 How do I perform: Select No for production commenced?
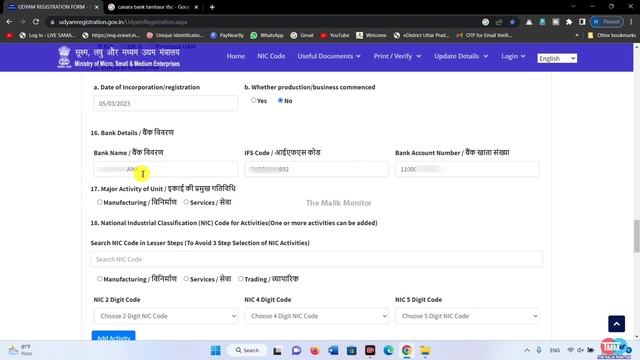280,100
